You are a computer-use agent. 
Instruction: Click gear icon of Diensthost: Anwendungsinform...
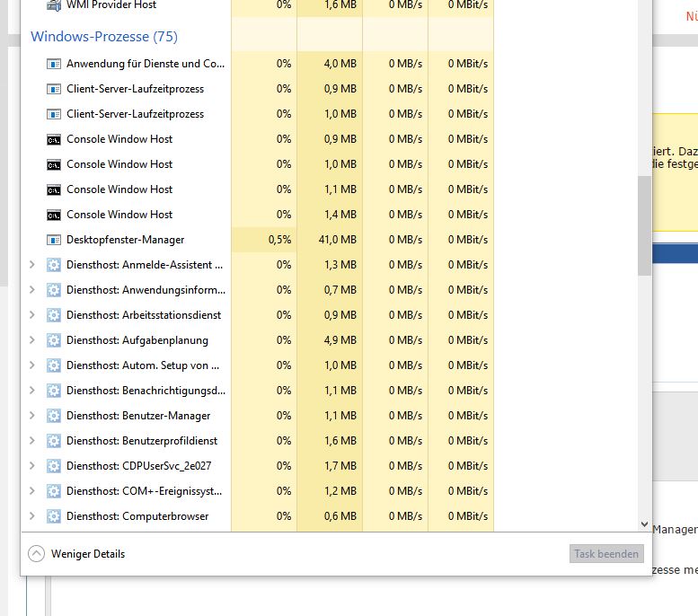pyautogui.click(x=54, y=290)
